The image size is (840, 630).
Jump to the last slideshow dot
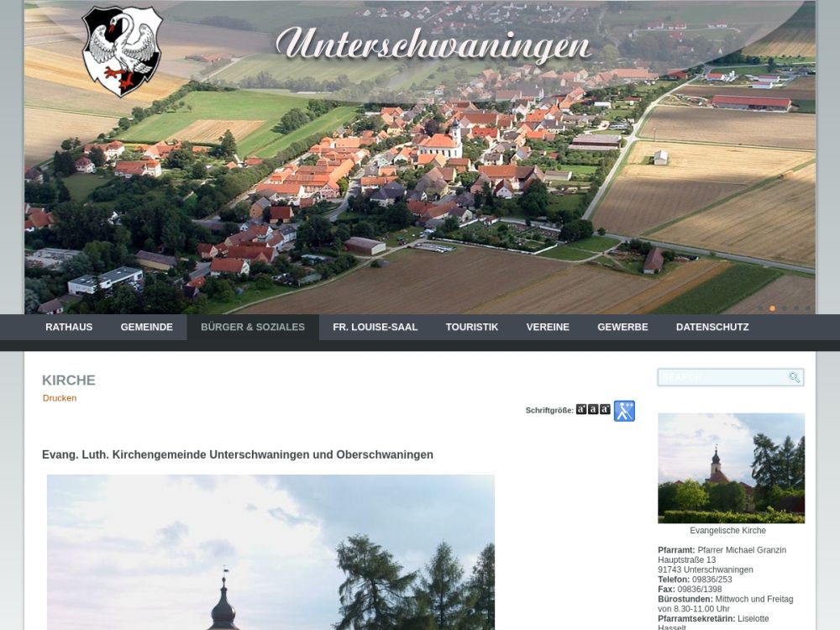(807, 308)
